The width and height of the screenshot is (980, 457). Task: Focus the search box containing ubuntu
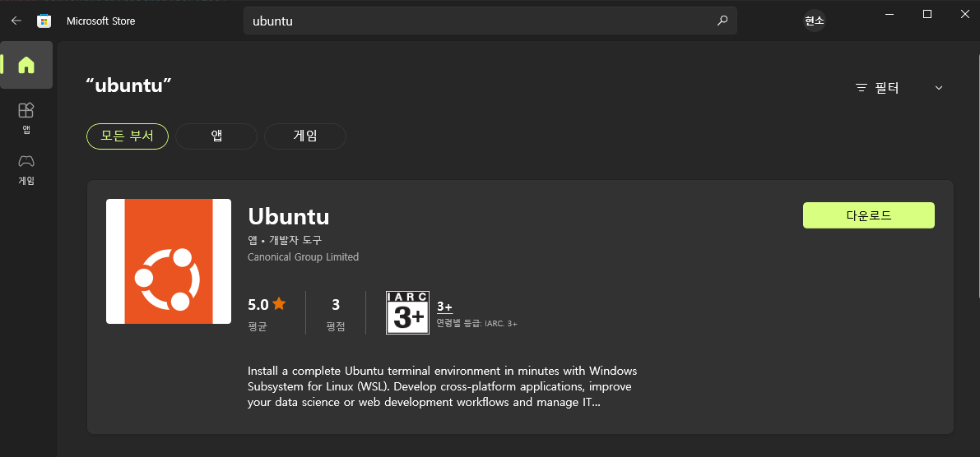(490, 21)
